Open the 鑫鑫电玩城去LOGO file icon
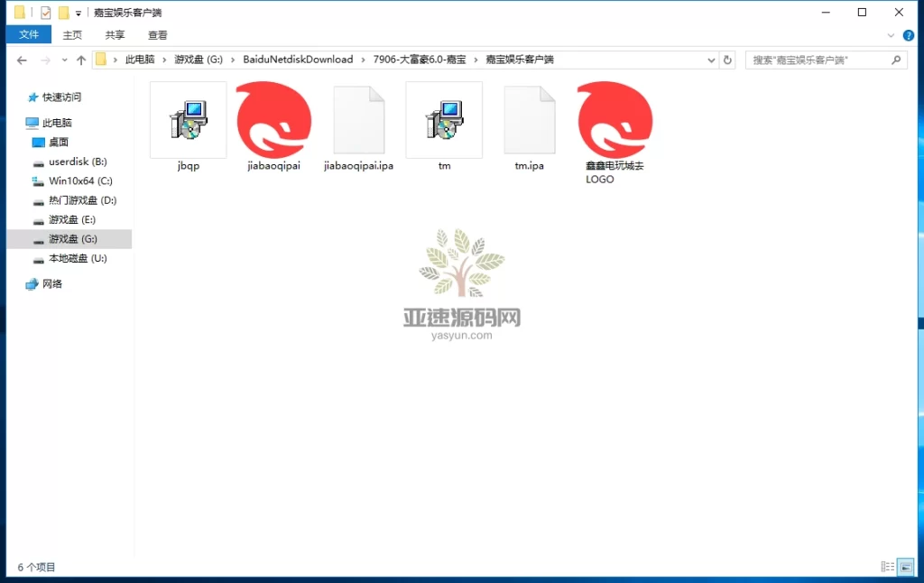 [x=614, y=119]
